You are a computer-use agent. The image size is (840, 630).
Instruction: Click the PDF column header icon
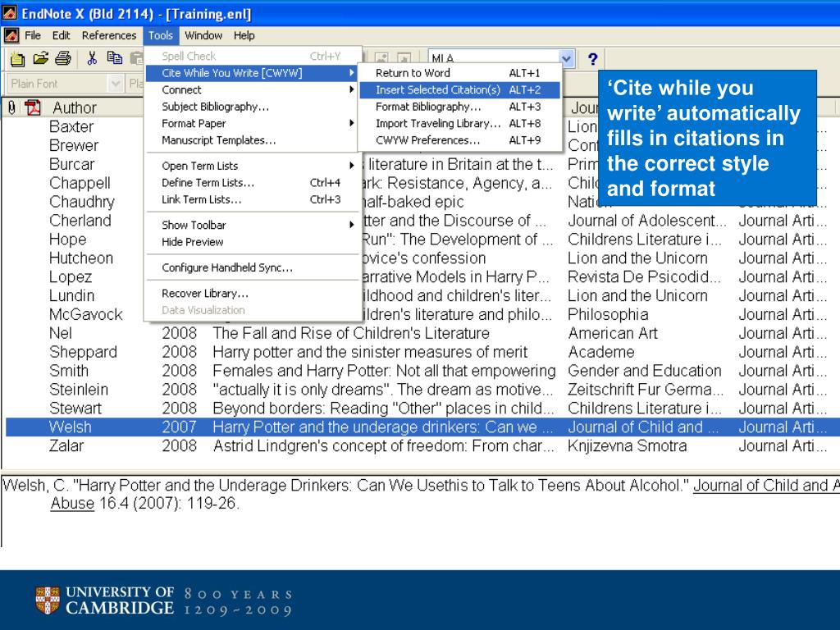point(33,107)
